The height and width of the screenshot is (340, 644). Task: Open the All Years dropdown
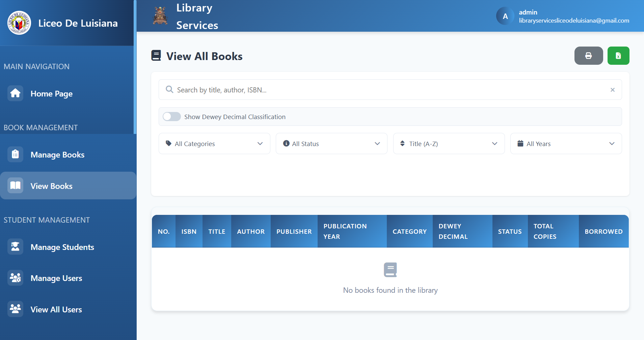(x=566, y=143)
